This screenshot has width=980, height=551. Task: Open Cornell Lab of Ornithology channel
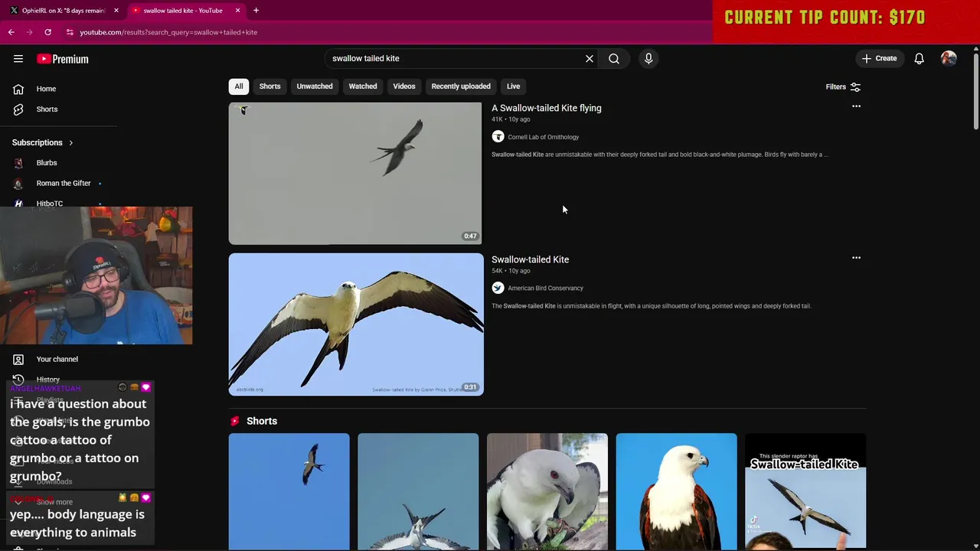(x=544, y=137)
